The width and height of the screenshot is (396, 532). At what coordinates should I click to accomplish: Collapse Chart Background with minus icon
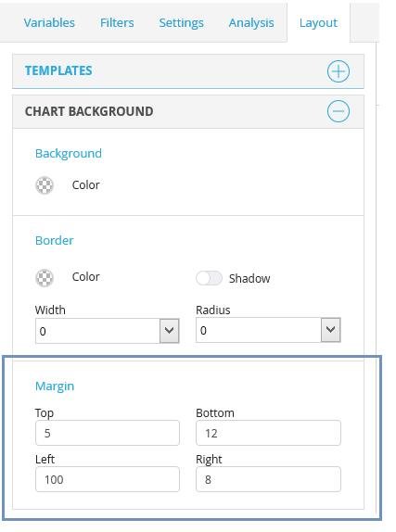coord(338,111)
